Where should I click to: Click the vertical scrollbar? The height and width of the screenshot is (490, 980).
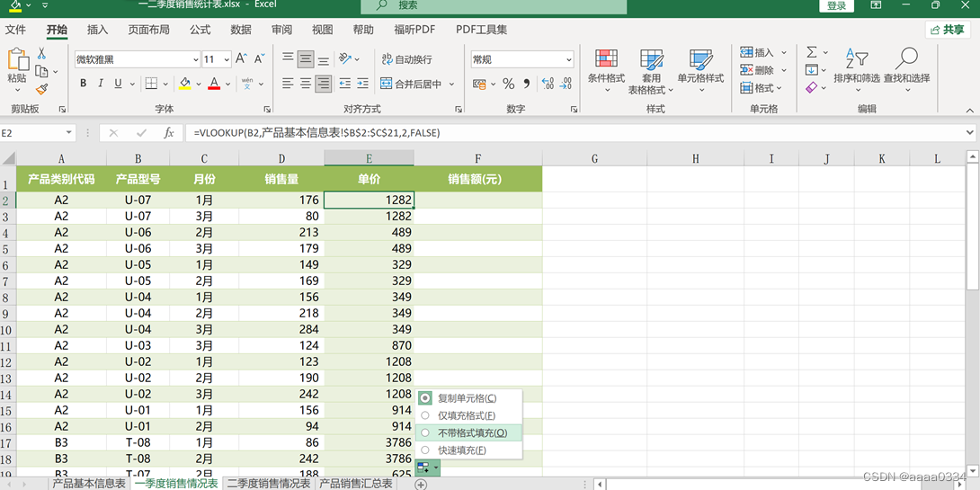(974, 228)
